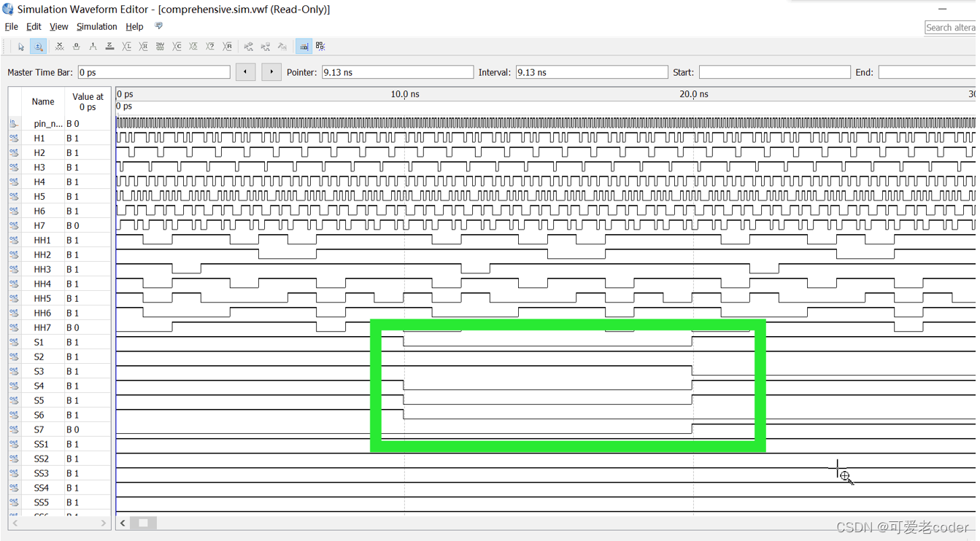Click the generate testbench script icon

pyautogui.click(x=282, y=47)
